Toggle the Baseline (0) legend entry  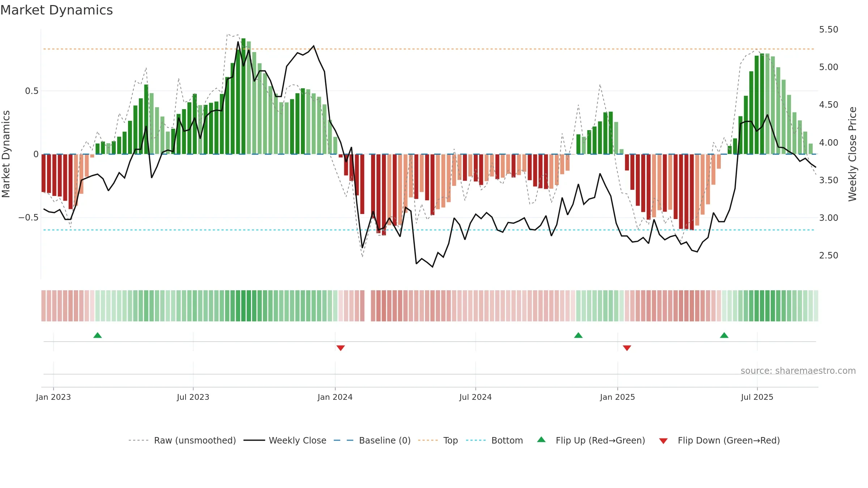coord(372,440)
